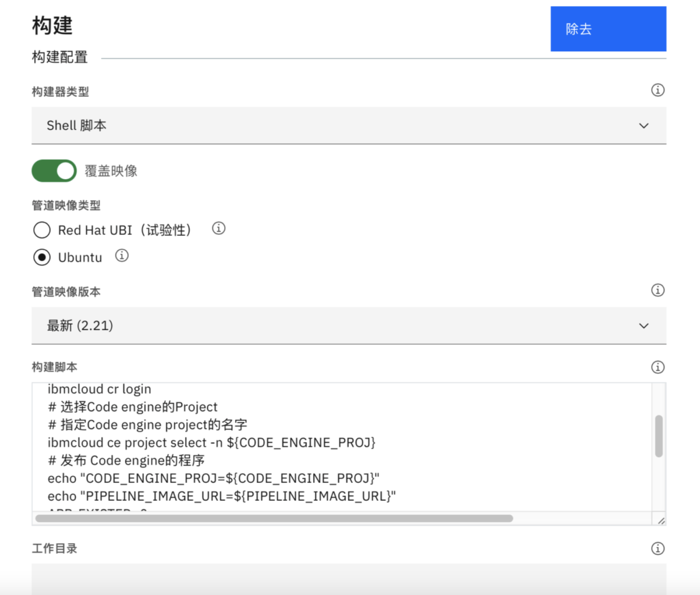Click inside the 构建脚本 text area
Image resolution: width=700 pixels, height=595 pixels.
tap(342, 447)
